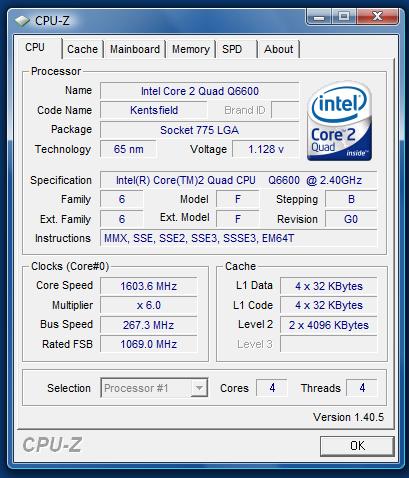This screenshot has height=478, width=409.
Task: Click the Ext. Family value 6
Action: click(x=122, y=219)
